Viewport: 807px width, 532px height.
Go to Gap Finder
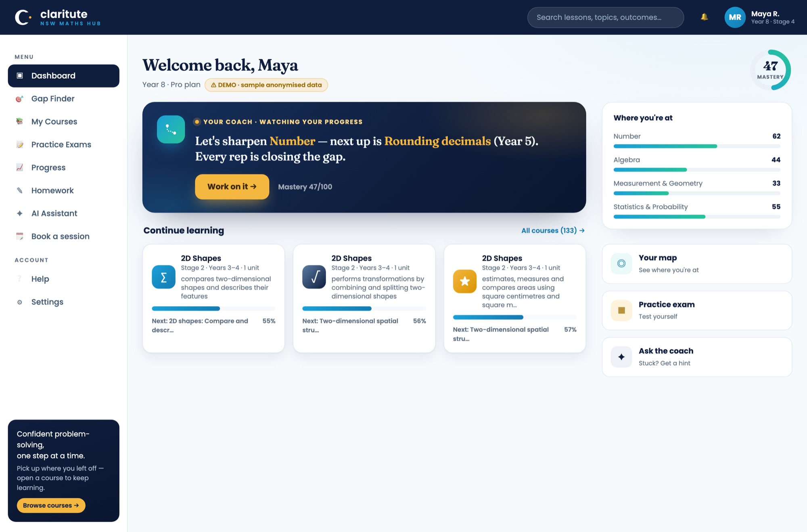63,99
